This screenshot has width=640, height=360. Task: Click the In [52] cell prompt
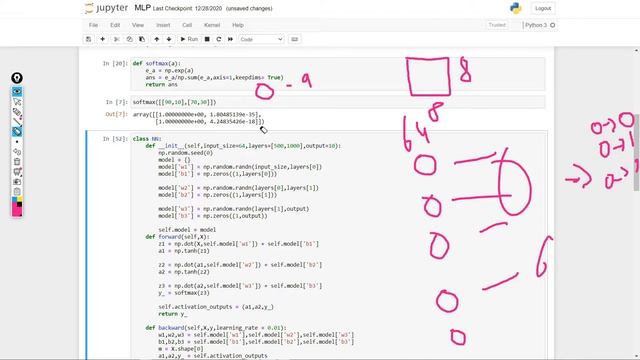[x=115, y=139]
